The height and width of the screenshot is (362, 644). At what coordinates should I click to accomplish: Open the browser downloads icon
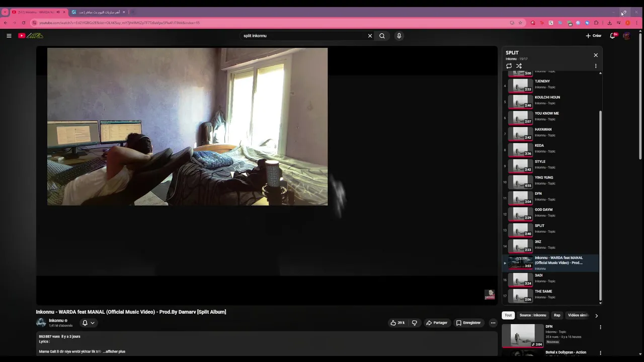click(609, 23)
